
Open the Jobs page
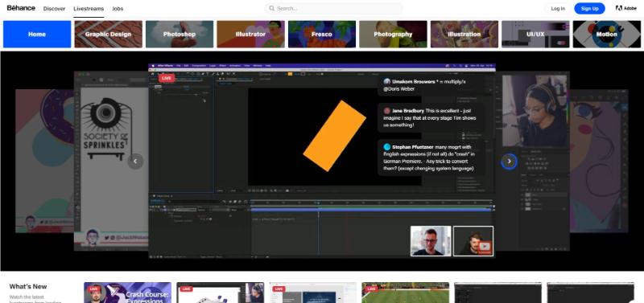(118, 9)
